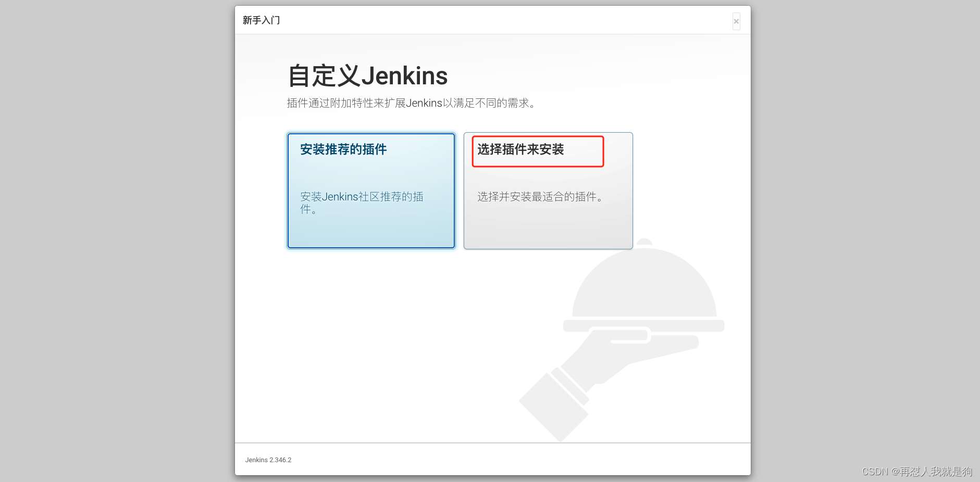Choose the 选择插件来安装 option card
This screenshot has height=482, width=980.
[548, 191]
